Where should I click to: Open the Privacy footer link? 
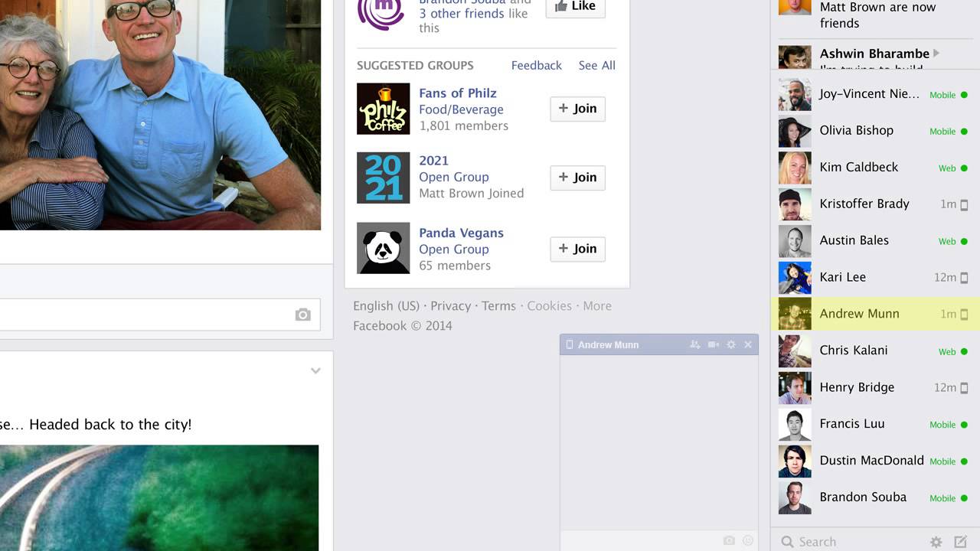coord(450,305)
